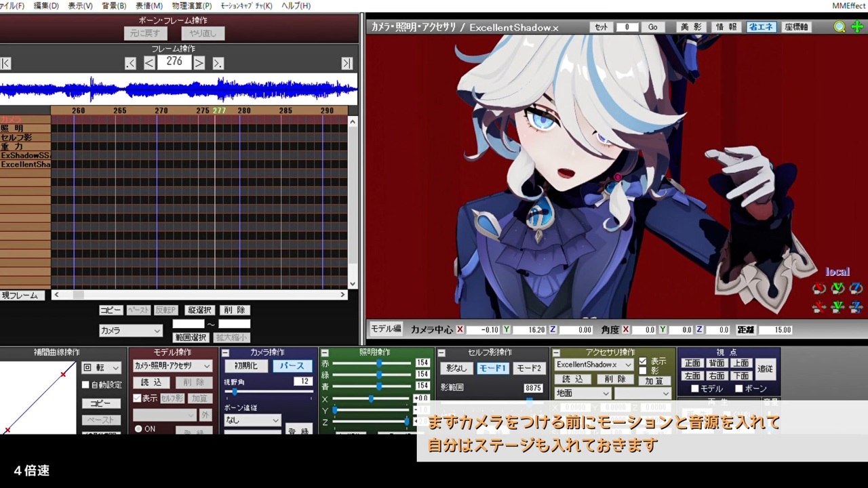Open the 表示(V) menu

(80, 5)
